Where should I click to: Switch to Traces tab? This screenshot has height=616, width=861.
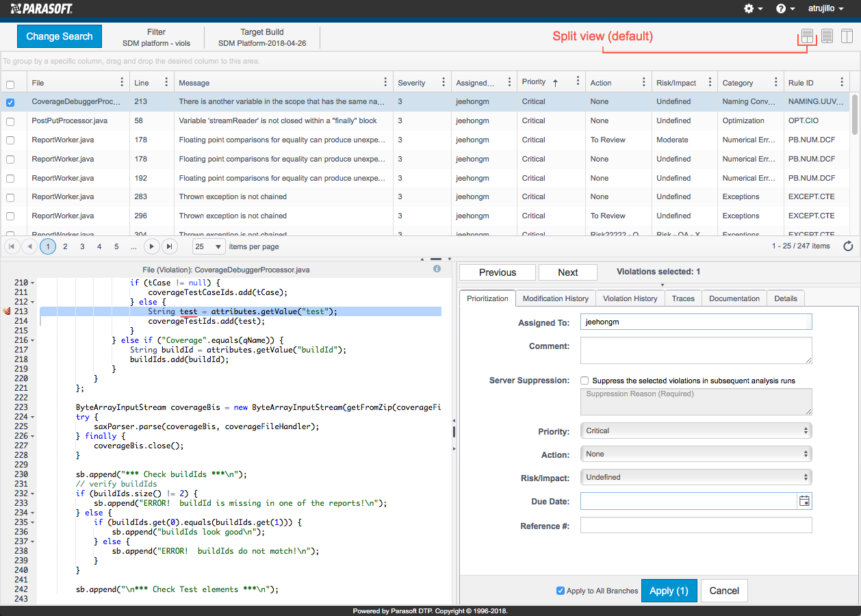tap(683, 298)
